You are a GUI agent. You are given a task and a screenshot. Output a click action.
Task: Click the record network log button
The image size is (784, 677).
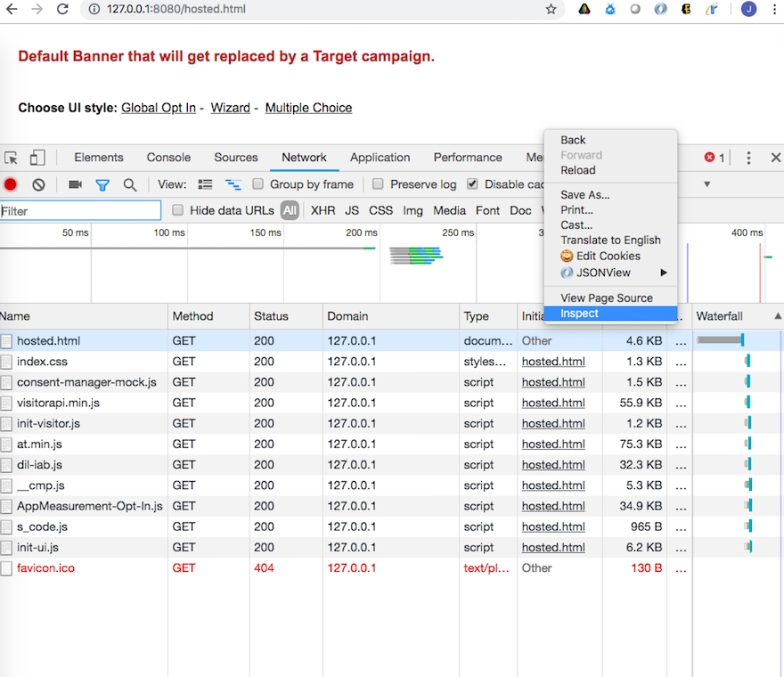point(11,184)
